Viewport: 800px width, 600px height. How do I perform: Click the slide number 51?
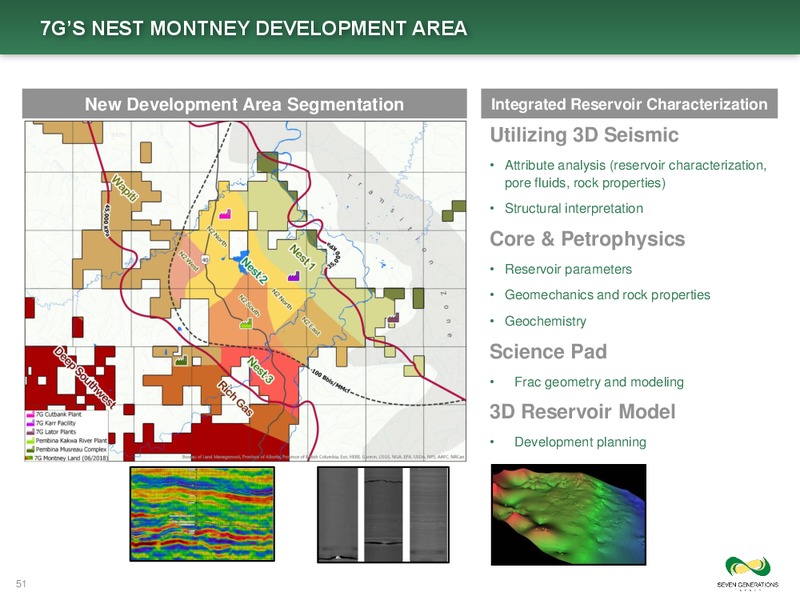coord(21,584)
